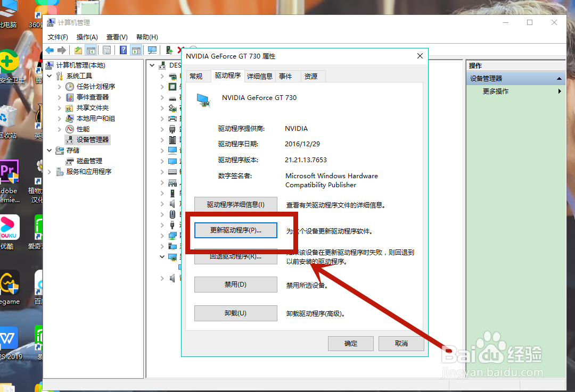This screenshot has height=392, width=575.
Task: Expand the 性能 node arrow
Action: 60,129
